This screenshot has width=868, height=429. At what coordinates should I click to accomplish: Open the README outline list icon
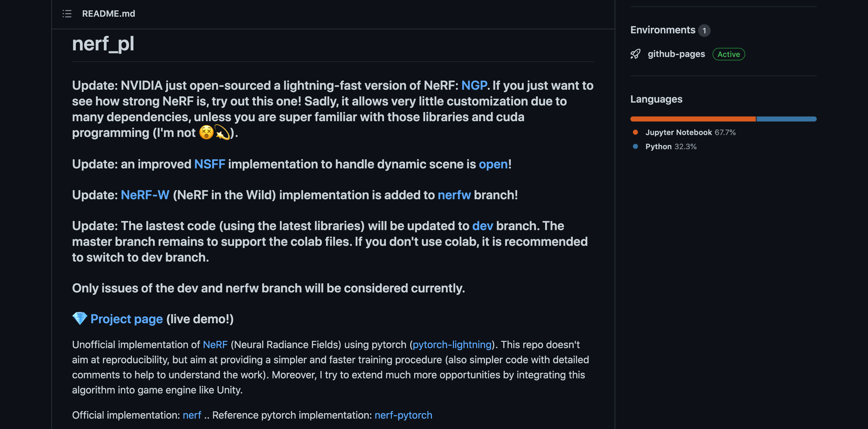(67, 14)
